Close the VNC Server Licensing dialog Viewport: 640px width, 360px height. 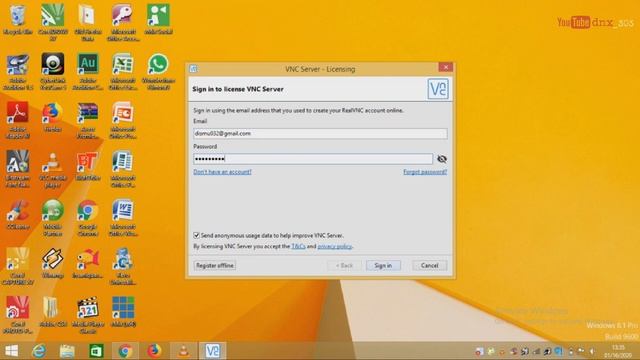446,67
